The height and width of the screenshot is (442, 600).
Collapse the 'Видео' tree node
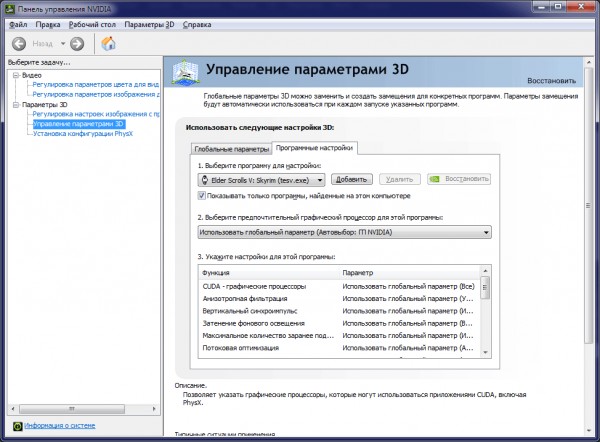click(15, 75)
